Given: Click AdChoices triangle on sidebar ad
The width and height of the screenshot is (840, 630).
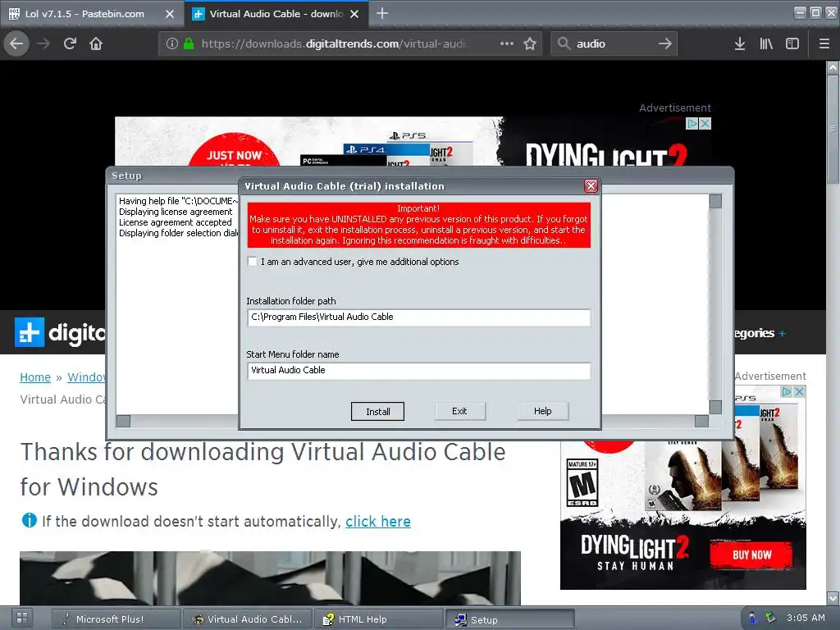Looking at the screenshot, I should (787, 392).
